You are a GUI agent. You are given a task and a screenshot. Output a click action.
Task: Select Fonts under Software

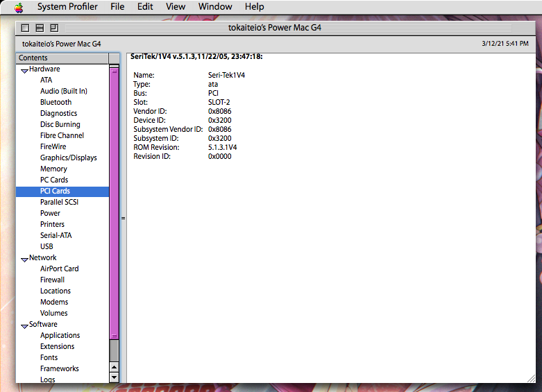(49, 357)
